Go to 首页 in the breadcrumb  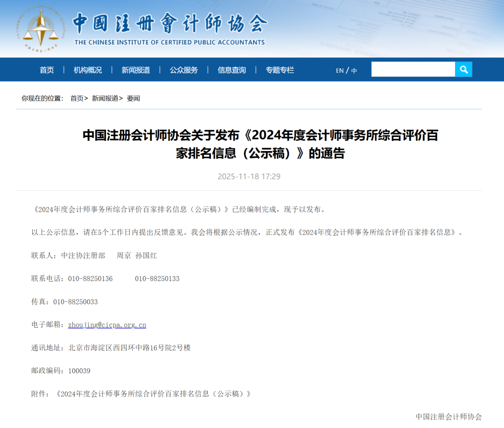[77, 98]
